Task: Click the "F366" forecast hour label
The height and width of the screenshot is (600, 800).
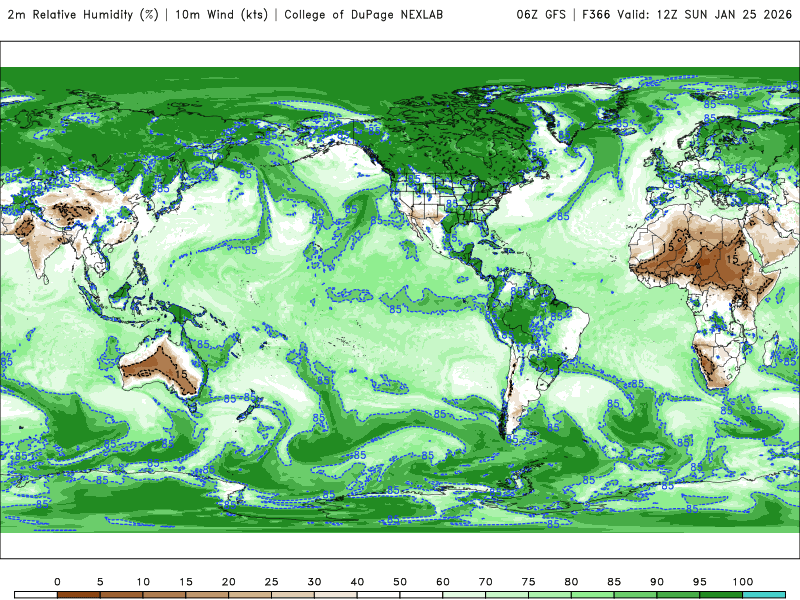Action: click(596, 15)
